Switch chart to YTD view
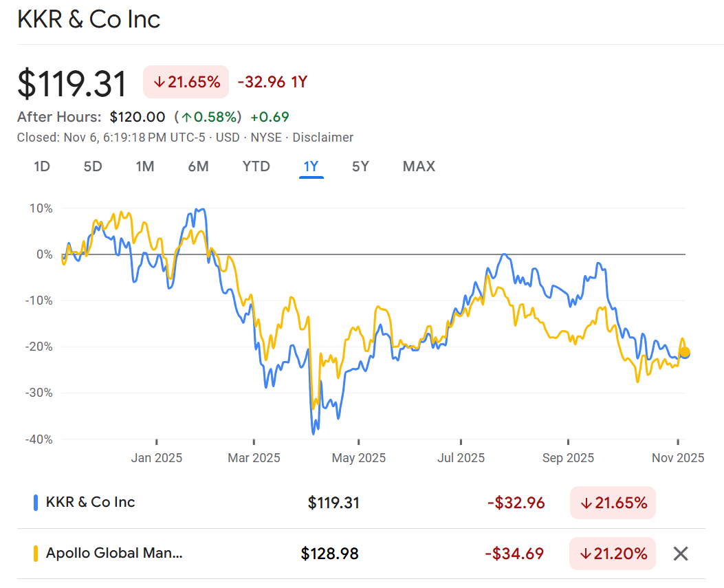 (256, 166)
